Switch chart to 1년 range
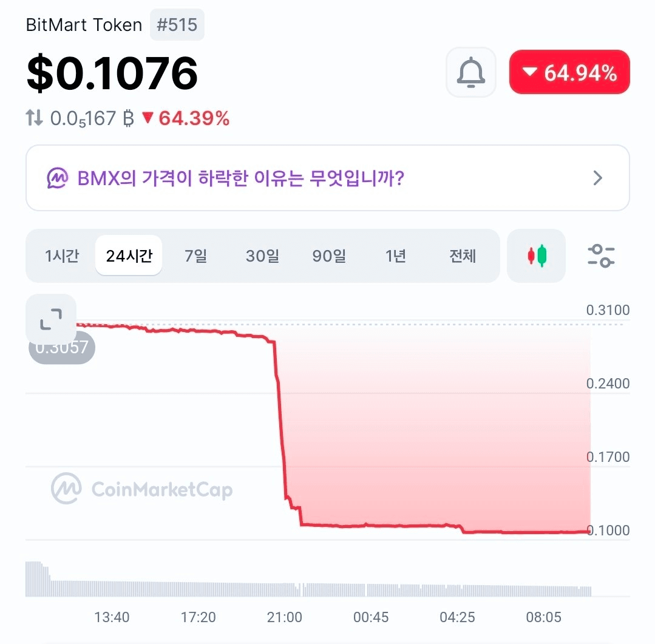This screenshot has height=644, width=655. 396,256
